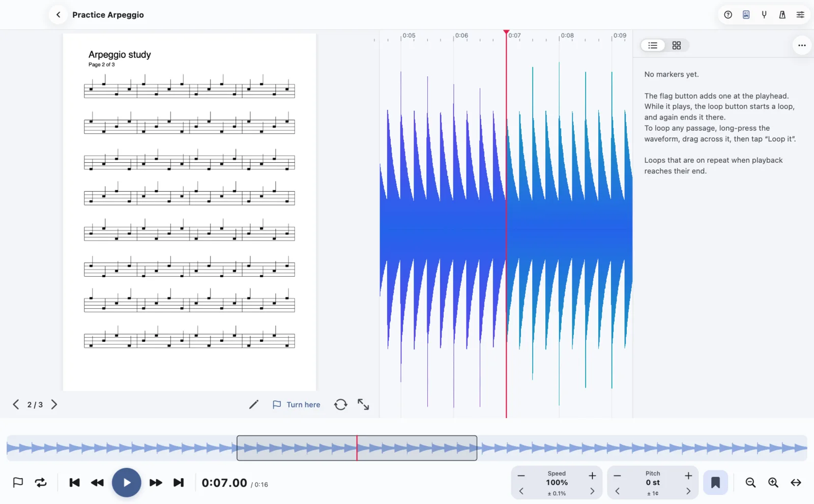Zoom out the waveform
The image size is (814, 504).
[x=750, y=483]
